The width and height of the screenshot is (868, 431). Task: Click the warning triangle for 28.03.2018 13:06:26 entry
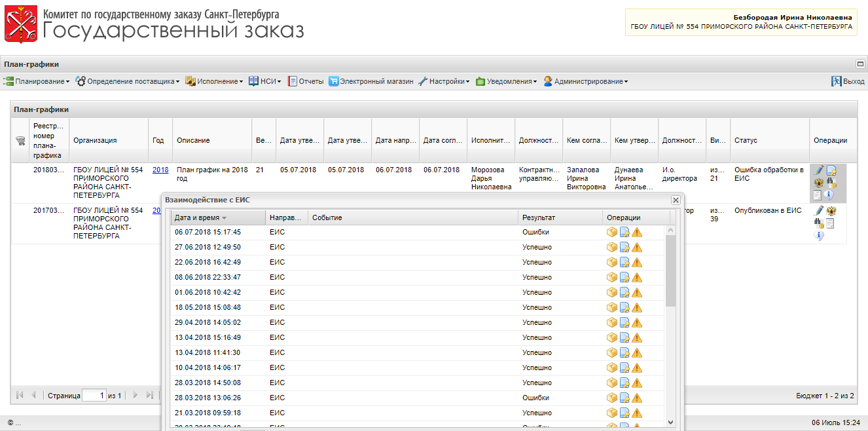point(637,398)
